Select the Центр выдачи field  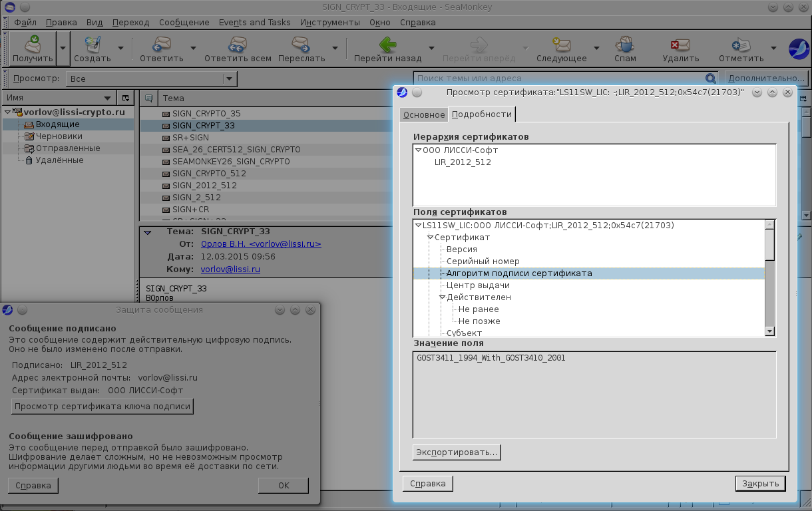[x=478, y=285]
